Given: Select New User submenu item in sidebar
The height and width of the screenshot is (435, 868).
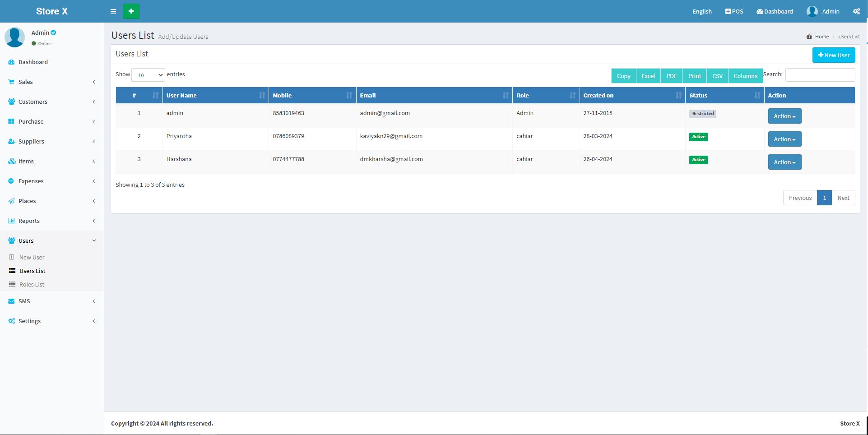Looking at the screenshot, I should coord(32,258).
